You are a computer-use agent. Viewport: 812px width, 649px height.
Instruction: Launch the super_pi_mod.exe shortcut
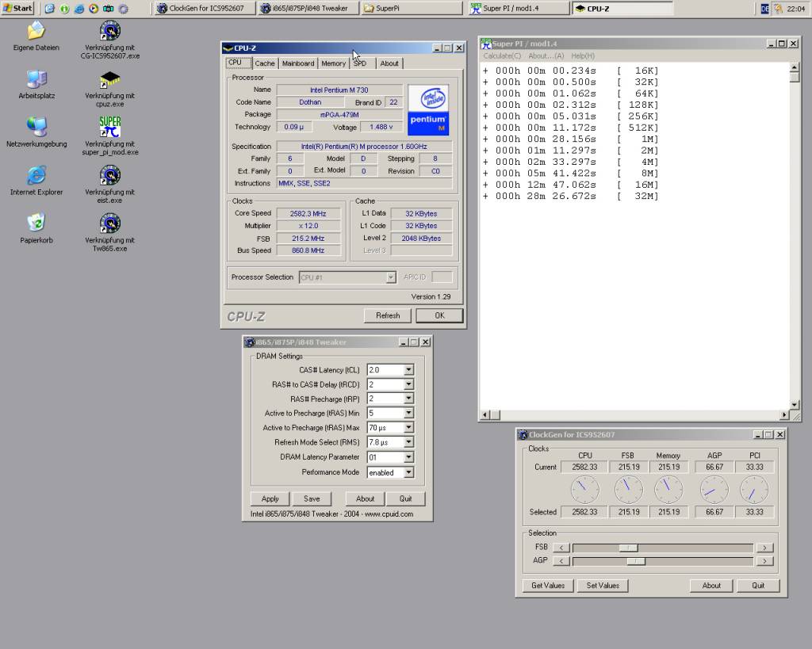[110, 128]
